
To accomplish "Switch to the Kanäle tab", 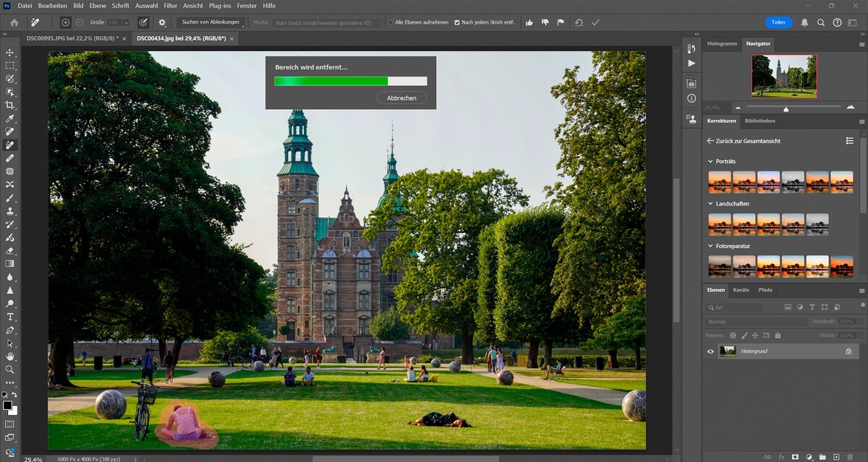I will point(741,290).
